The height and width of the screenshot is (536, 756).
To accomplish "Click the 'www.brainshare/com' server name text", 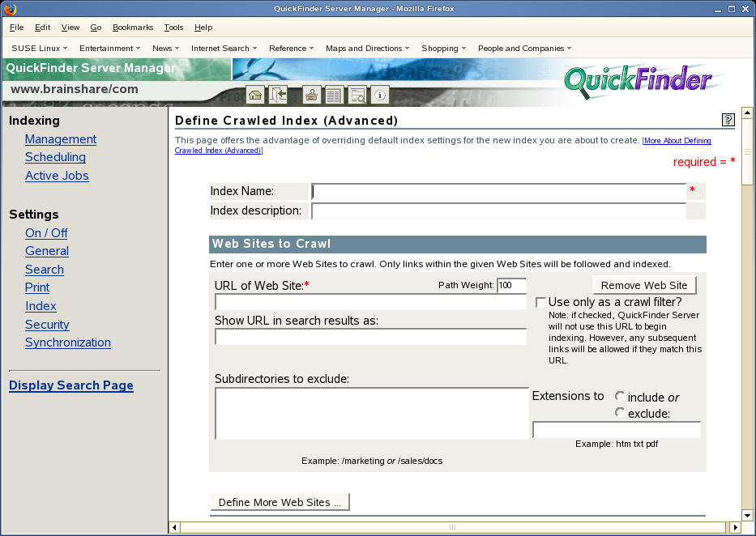I will (75, 89).
